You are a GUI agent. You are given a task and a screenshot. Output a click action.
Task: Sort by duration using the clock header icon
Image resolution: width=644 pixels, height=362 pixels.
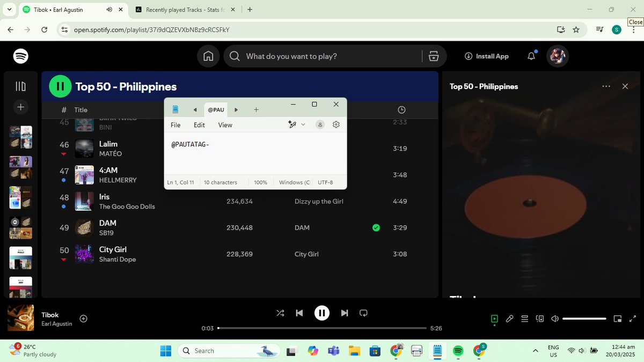401,109
